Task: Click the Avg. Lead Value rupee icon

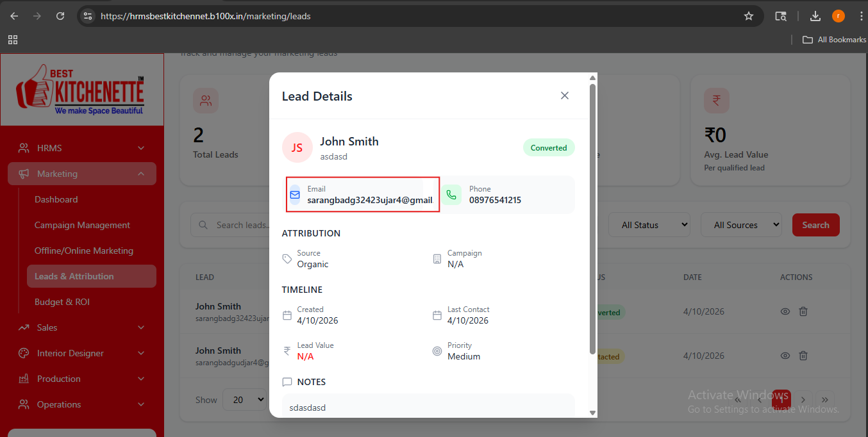Action: [717, 101]
